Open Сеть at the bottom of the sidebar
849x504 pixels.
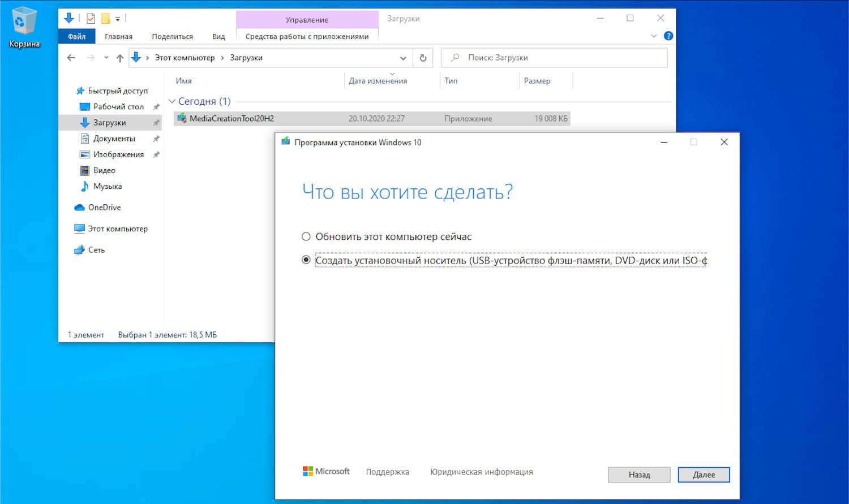96,249
